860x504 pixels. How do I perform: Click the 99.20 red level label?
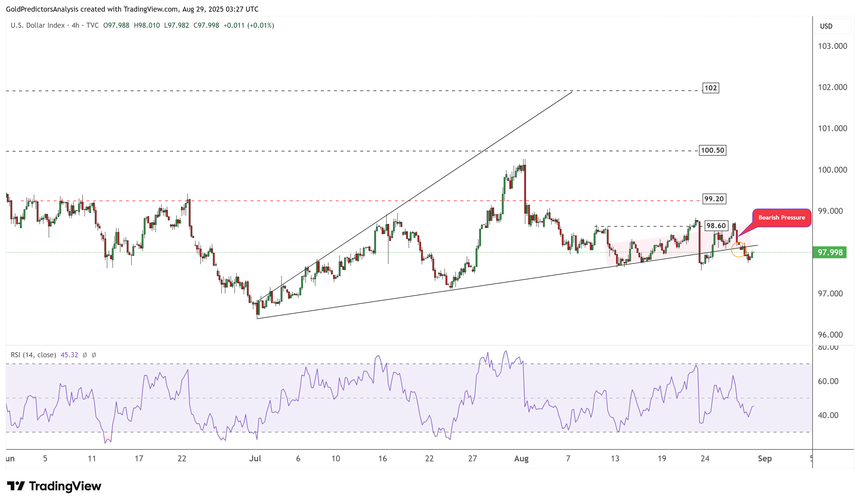point(714,199)
